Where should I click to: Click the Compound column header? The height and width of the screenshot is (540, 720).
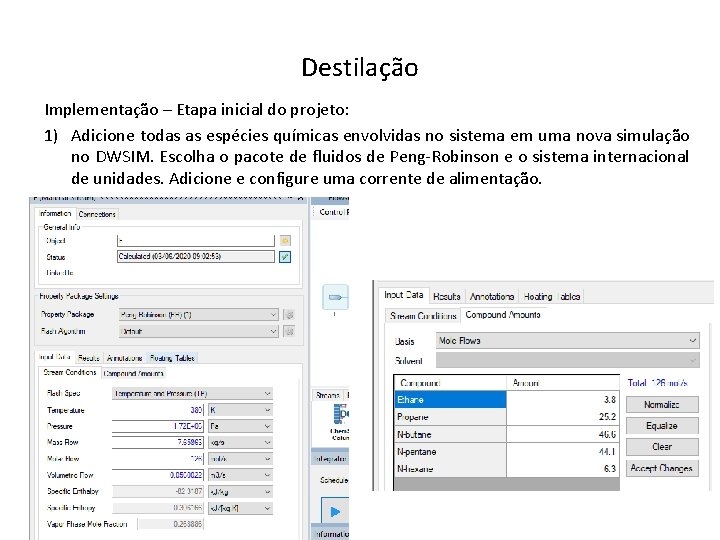[x=450, y=383]
